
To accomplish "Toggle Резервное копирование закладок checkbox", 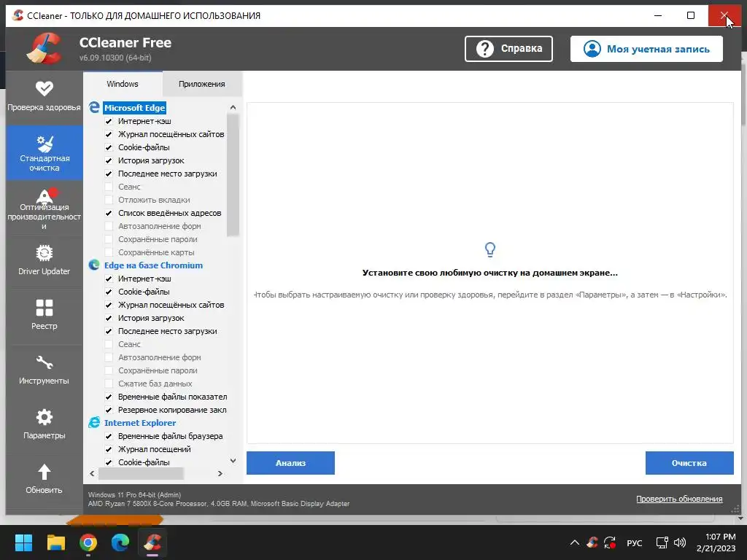I will (x=109, y=410).
